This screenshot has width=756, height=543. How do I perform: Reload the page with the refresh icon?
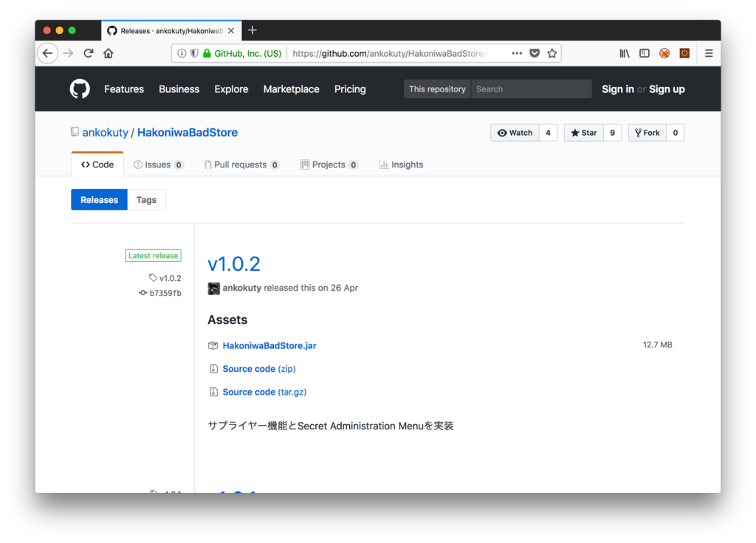(x=89, y=53)
